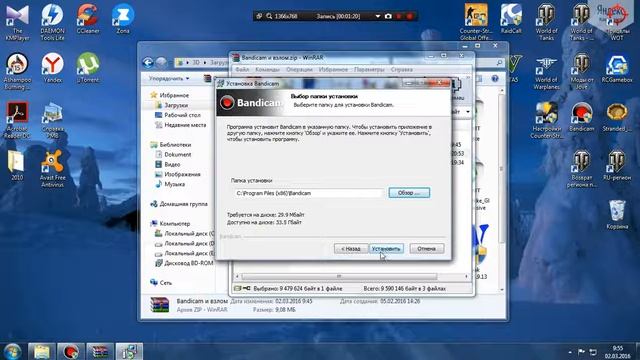Open the recording bar dropdown arrow

(x=378, y=16)
